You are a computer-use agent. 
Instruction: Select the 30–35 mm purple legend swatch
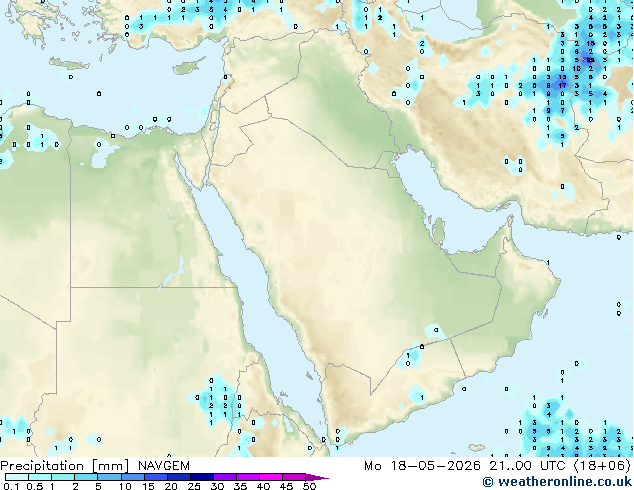coord(224,477)
